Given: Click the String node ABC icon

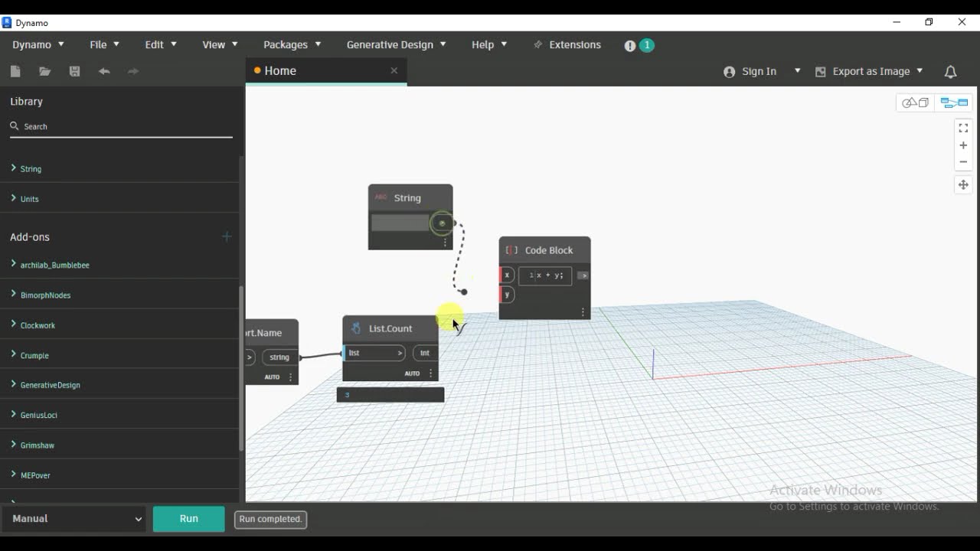Looking at the screenshot, I should tap(381, 197).
